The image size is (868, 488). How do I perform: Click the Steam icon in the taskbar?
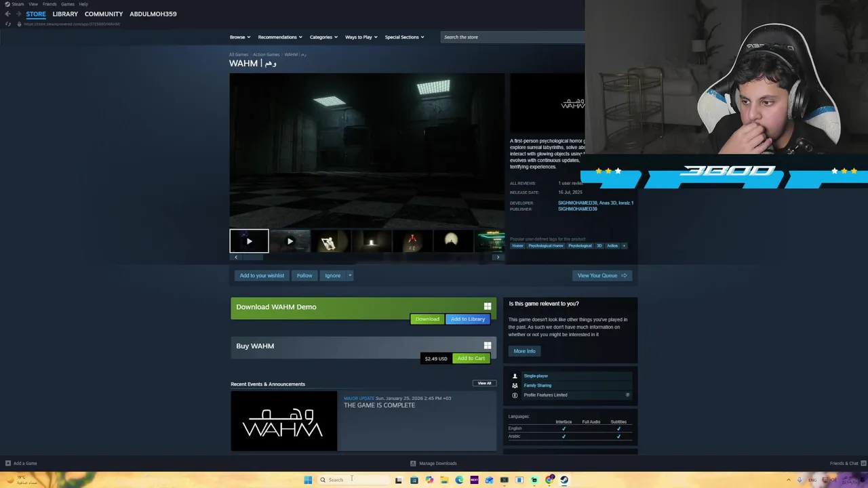coord(564,480)
